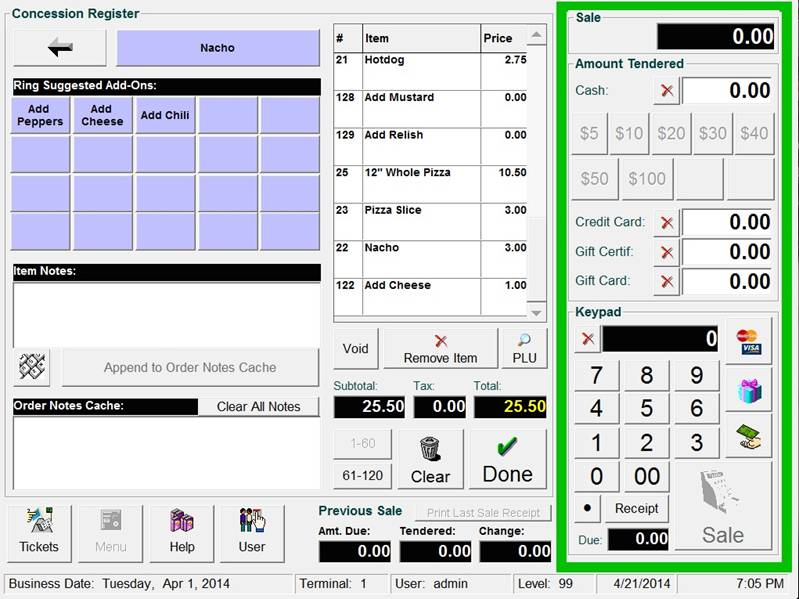This screenshot has height=599, width=799.
Task: Tender the $20 quick cash button
Action: pos(671,133)
